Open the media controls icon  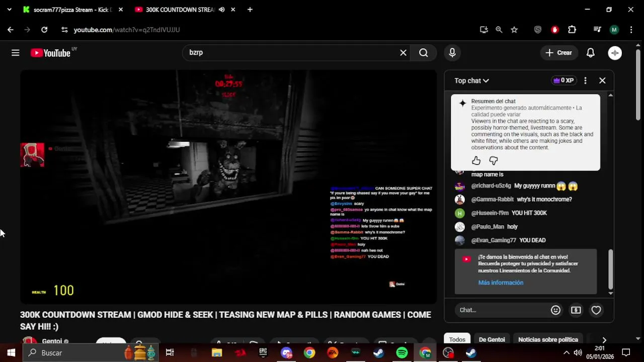click(x=597, y=30)
